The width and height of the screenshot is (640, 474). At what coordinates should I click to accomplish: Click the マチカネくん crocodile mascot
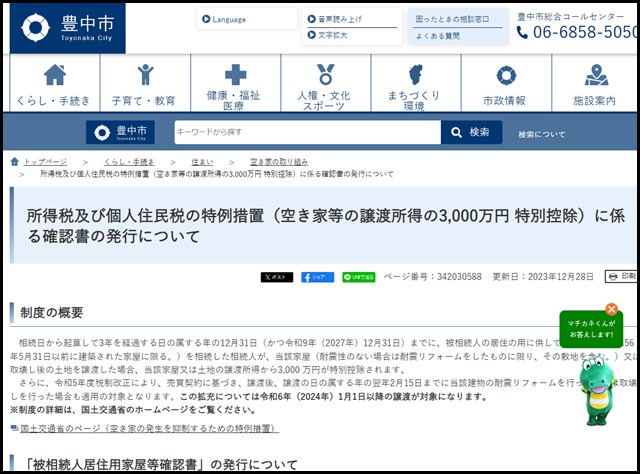click(599, 390)
